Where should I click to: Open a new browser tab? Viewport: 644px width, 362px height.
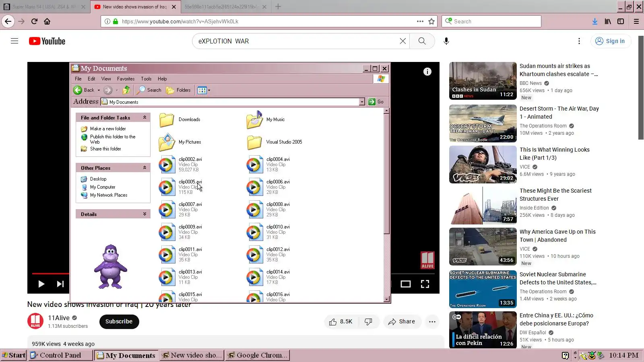click(x=278, y=7)
